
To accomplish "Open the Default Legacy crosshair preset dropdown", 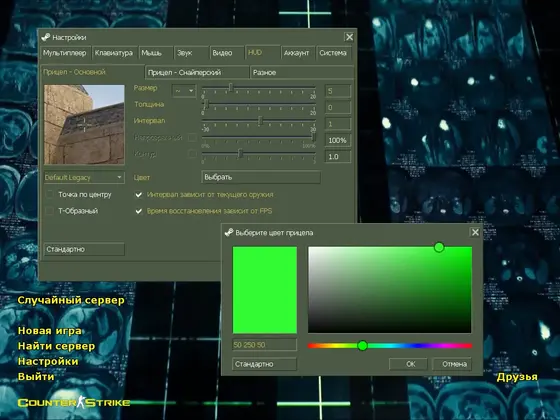I will (x=84, y=178).
